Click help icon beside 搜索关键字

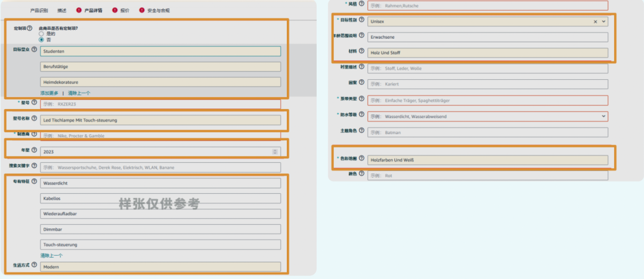pyautogui.click(x=34, y=166)
